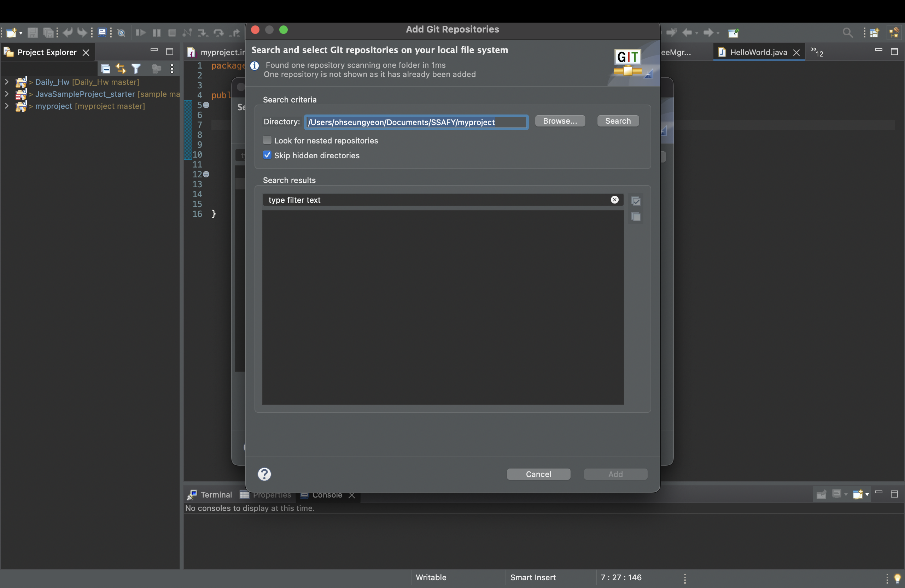Screen dimensions: 905x588
Task: Show the 12 hidden editor tabs
Action: pos(817,52)
